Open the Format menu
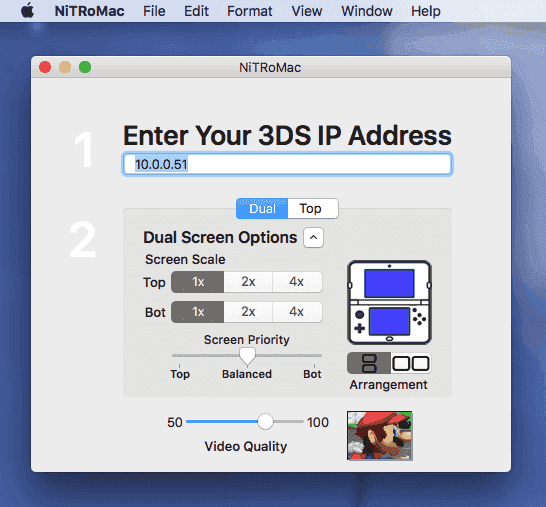The image size is (546, 507). coord(249,11)
